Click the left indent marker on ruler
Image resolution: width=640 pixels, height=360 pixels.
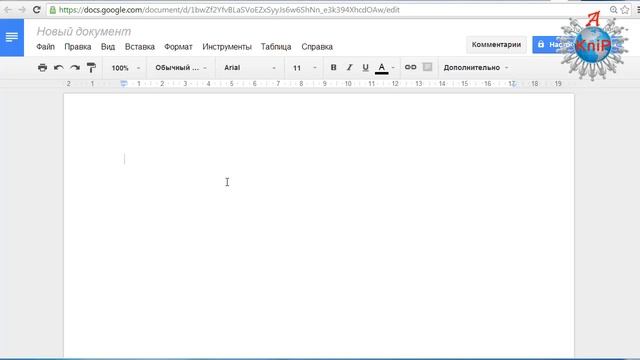(x=124, y=84)
